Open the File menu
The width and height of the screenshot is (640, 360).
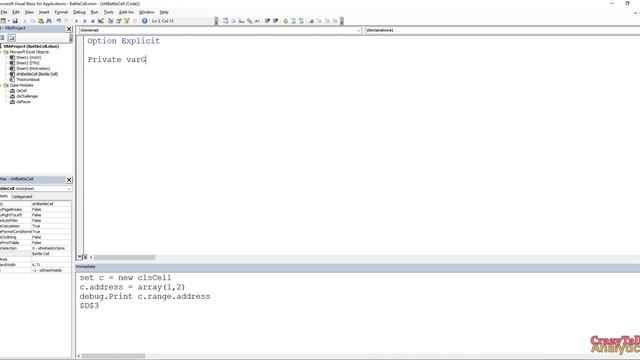click(x=4, y=12)
